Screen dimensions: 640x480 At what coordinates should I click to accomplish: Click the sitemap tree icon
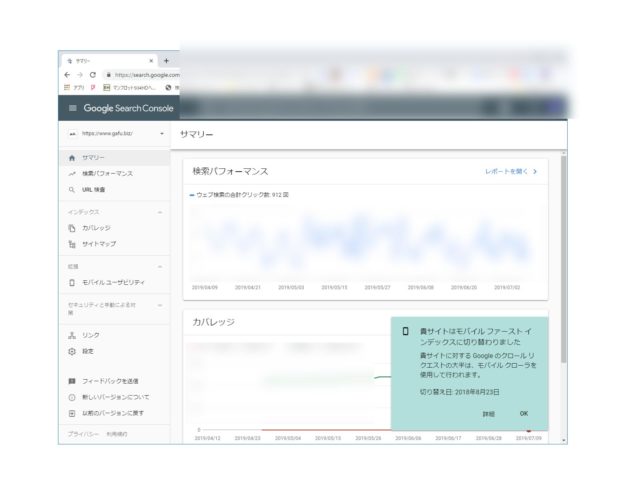coord(72,244)
